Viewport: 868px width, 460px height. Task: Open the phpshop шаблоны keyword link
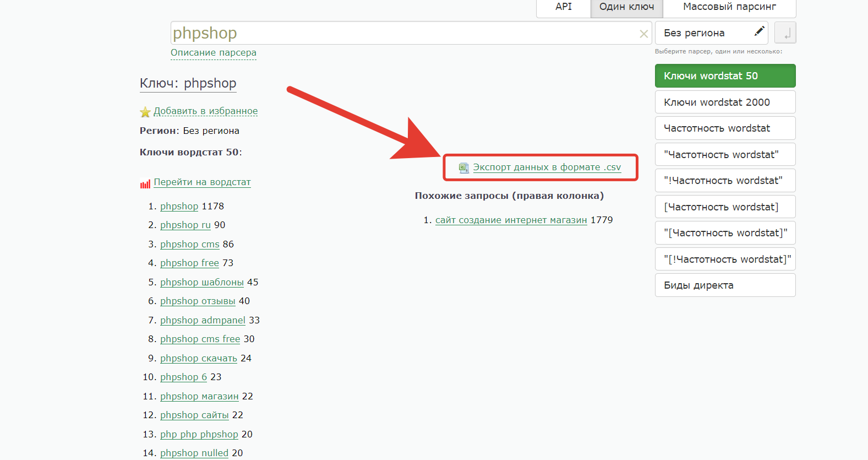[201, 282]
